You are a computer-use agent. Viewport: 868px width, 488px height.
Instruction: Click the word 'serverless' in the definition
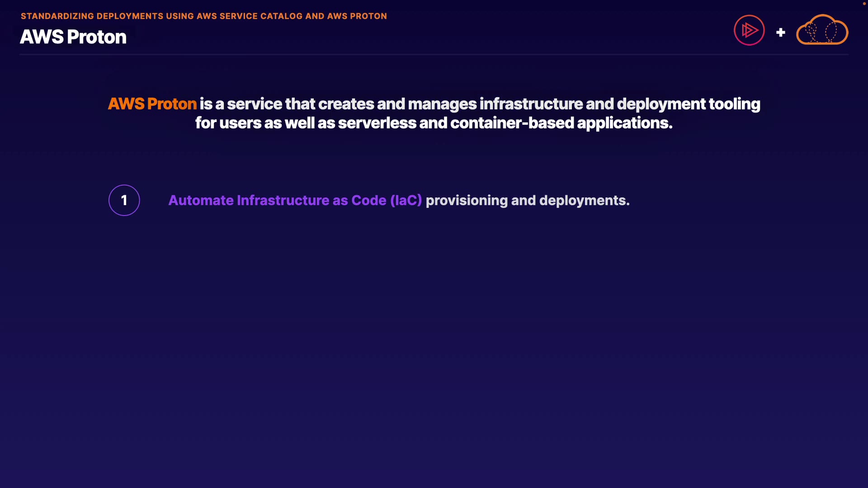coord(377,123)
